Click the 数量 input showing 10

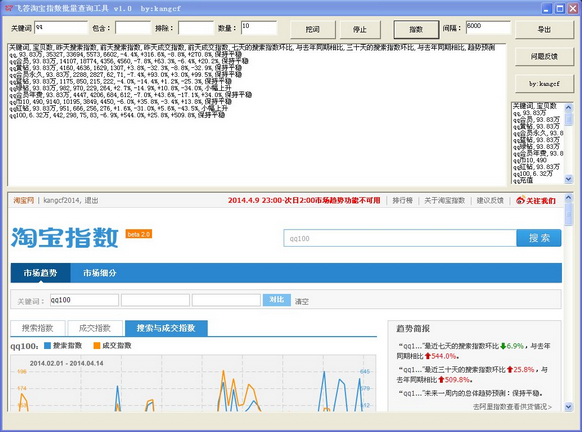coord(259,28)
